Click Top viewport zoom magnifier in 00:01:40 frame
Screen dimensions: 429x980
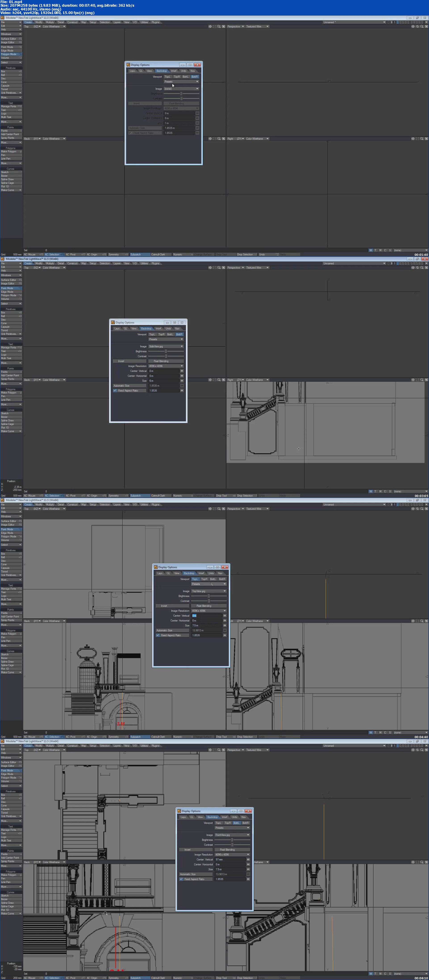[219, 27]
